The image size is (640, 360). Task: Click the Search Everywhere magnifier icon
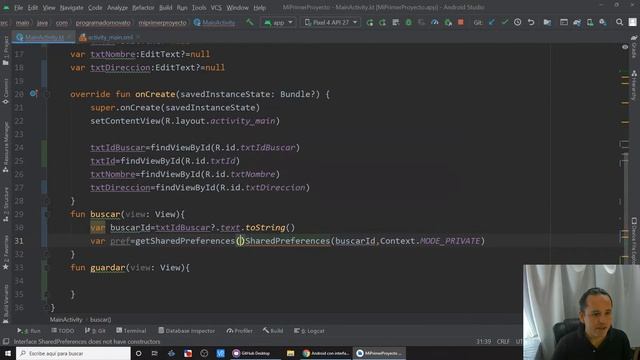619,22
